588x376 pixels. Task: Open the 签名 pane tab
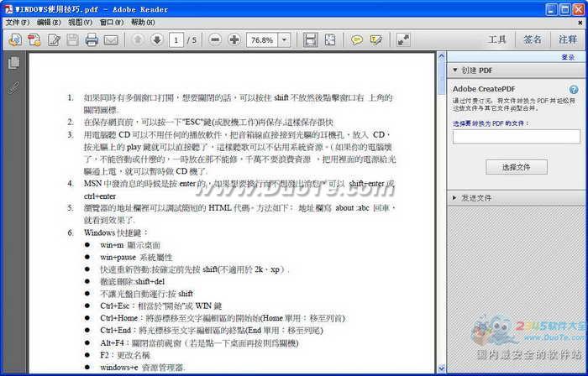tap(532, 39)
